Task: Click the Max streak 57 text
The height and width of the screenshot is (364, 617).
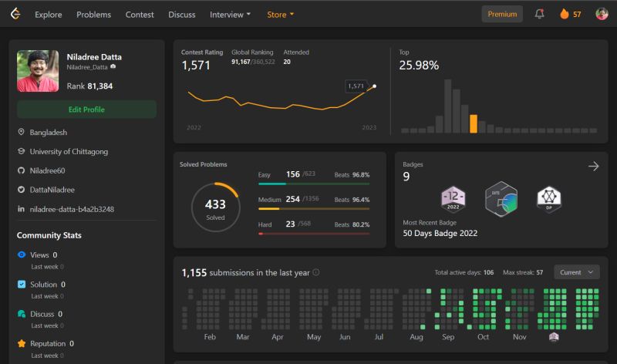Action: [523, 272]
